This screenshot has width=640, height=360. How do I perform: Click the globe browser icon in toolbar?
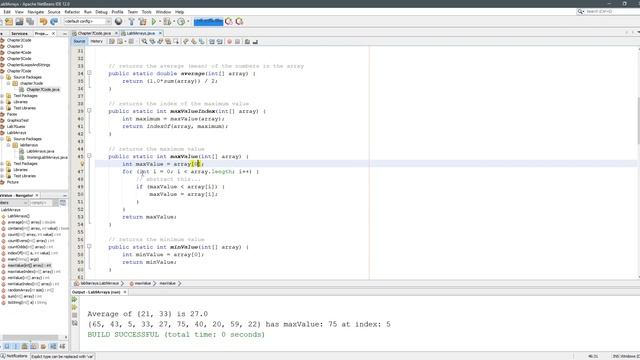(x=118, y=21)
